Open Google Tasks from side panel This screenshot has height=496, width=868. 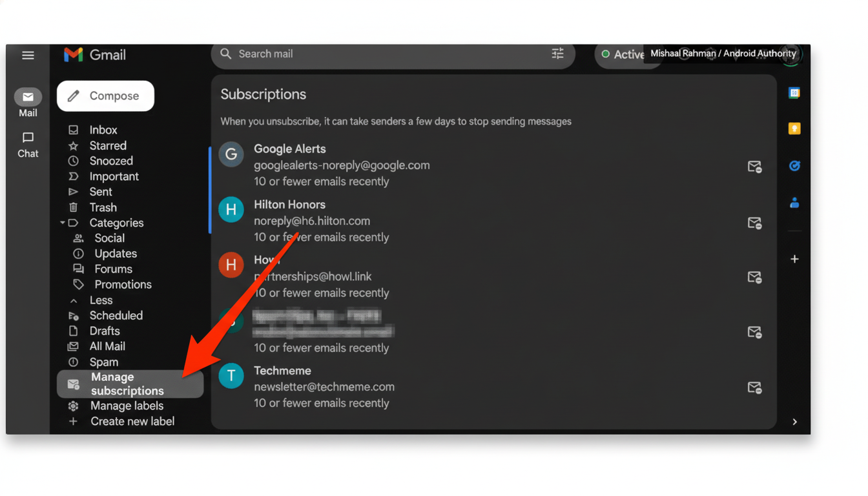794,166
